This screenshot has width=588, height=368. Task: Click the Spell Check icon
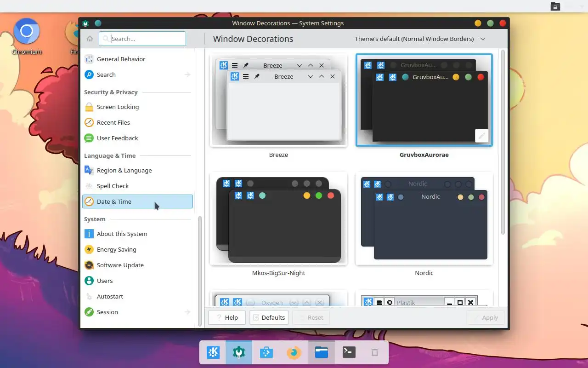pyautogui.click(x=89, y=186)
